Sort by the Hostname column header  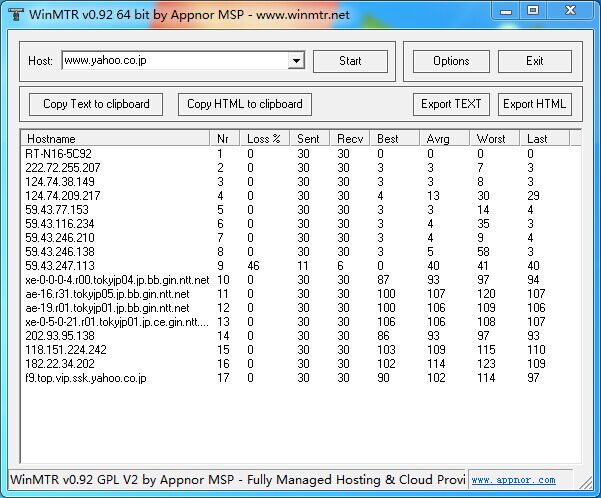tap(115, 138)
